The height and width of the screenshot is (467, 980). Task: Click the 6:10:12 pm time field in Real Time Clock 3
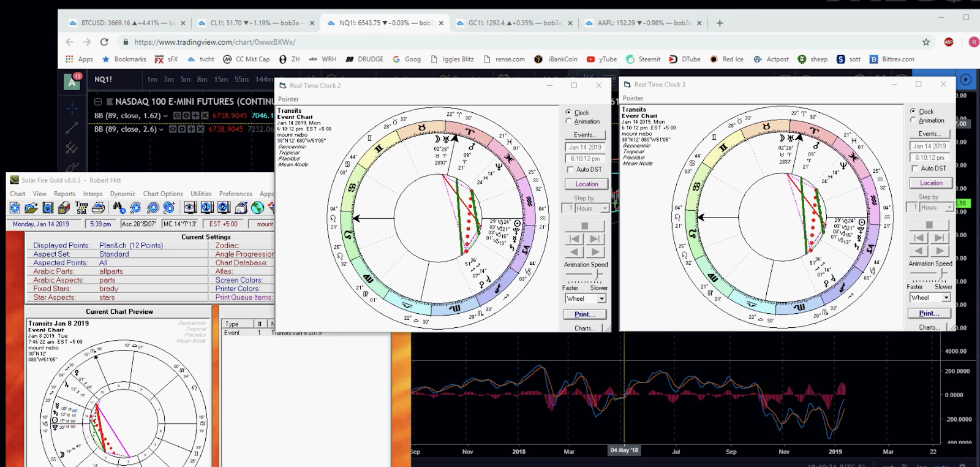click(930, 158)
